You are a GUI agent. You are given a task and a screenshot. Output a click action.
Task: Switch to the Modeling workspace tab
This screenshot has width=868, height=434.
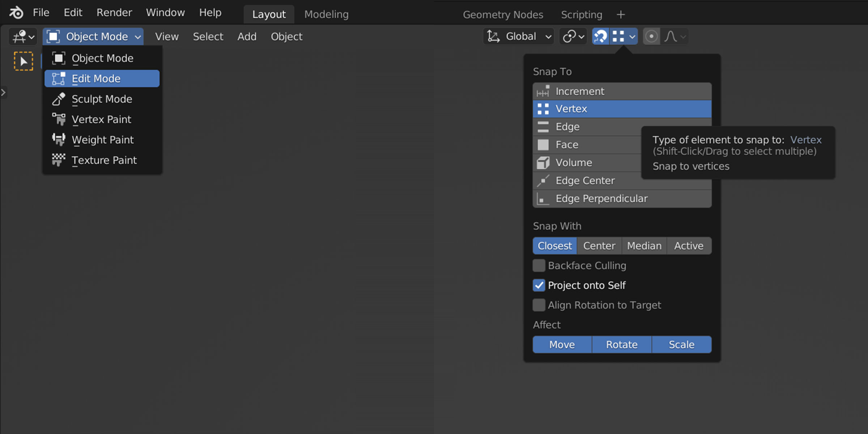click(x=326, y=14)
